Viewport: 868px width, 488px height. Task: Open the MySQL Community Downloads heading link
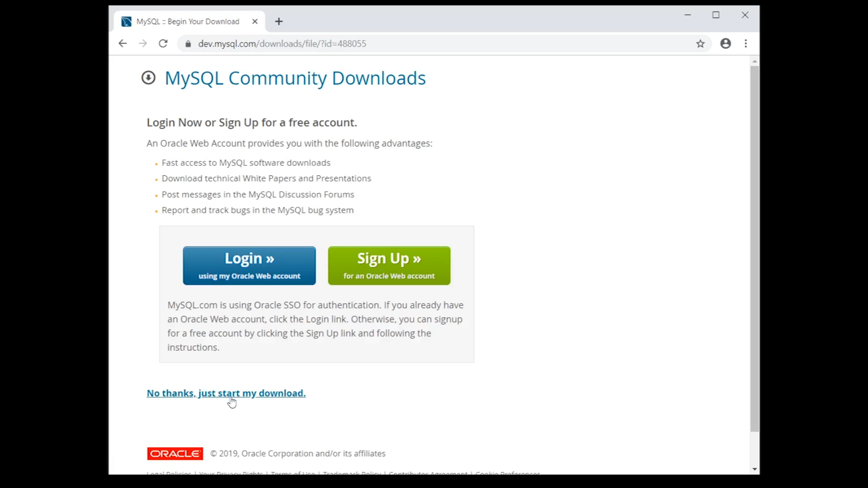295,78
